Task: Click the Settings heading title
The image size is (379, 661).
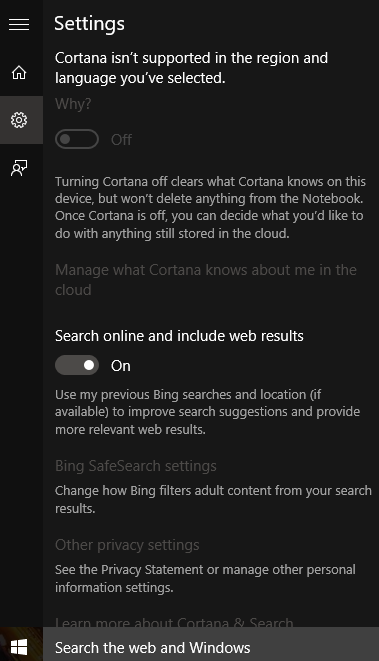Action: tap(89, 24)
